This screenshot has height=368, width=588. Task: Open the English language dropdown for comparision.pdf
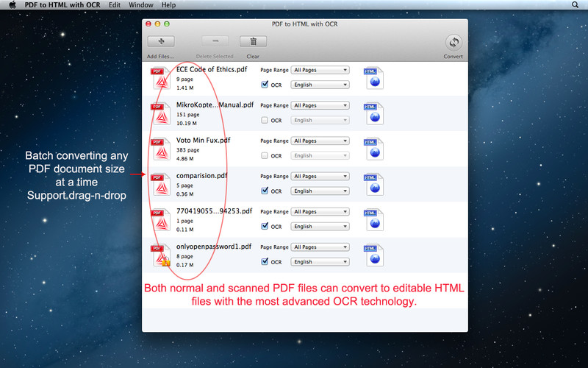pos(320,191)
